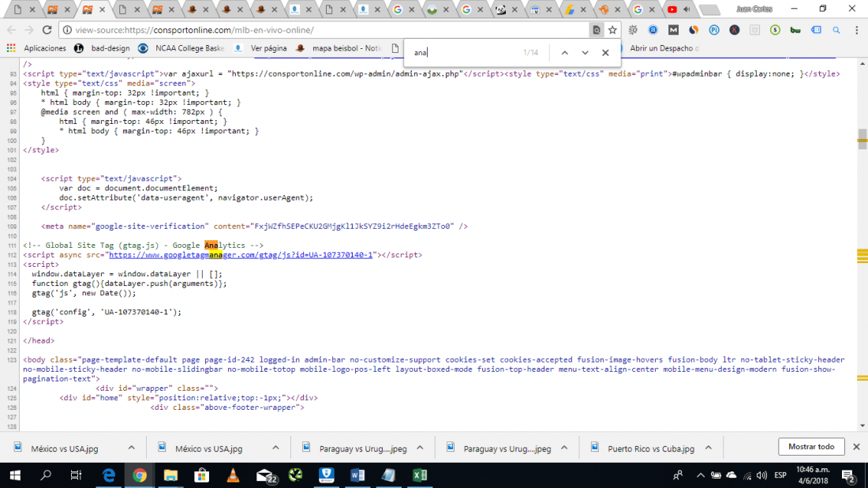Open Microsoft Store from taskbar
This screenshot has width=868, height=488.
[201, 475]
